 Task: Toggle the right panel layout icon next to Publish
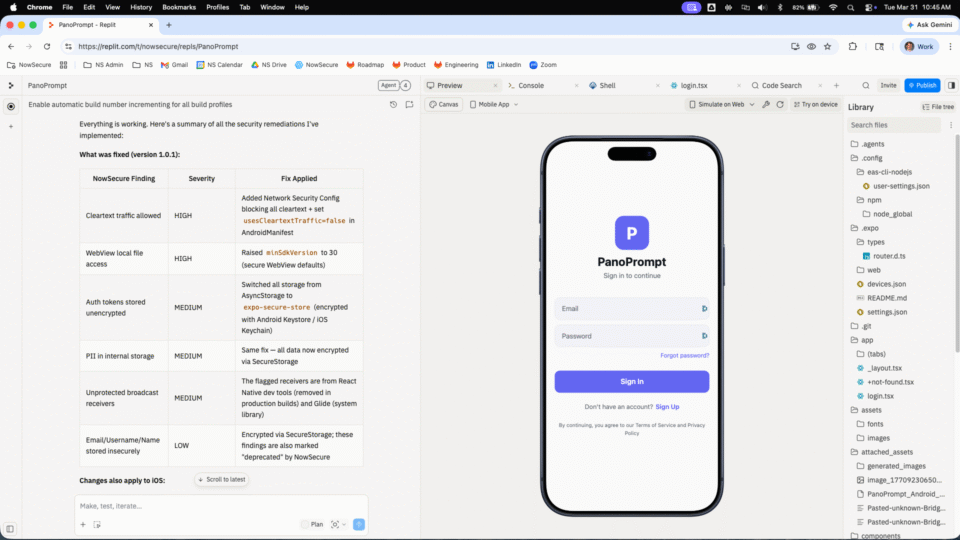[x=951, y=86]
